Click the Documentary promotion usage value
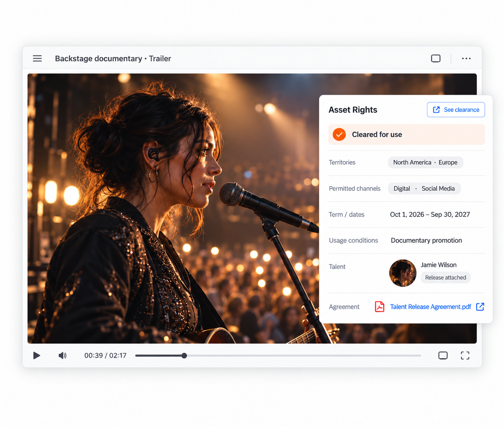Screen dimensions: 504x427 tap(426, 241)
